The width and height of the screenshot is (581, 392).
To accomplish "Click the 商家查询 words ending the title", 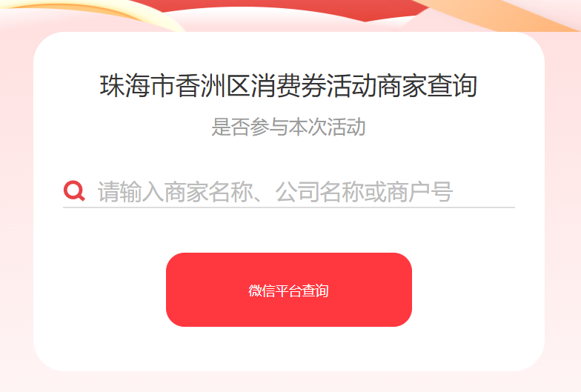I will coord(427,86).
